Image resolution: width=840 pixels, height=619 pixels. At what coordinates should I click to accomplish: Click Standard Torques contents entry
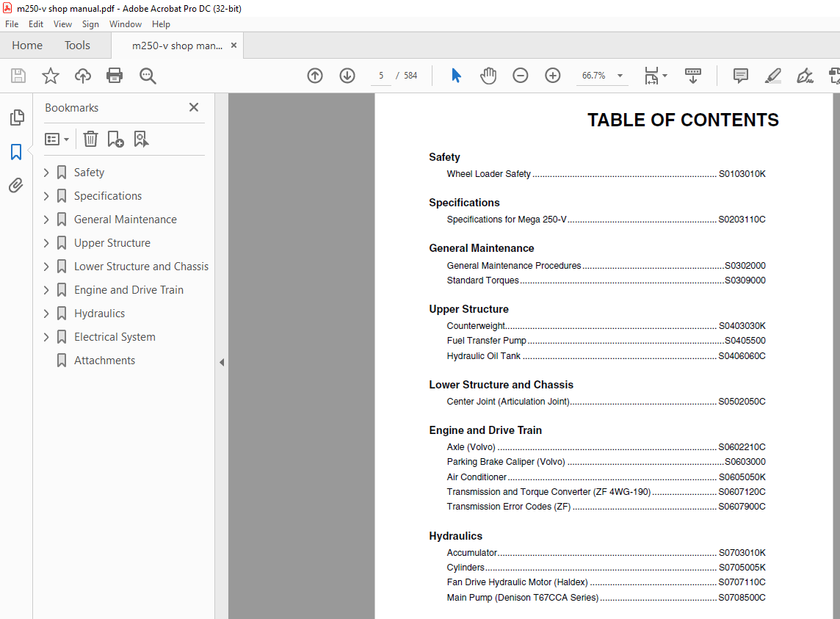click(x=606, y=280)
